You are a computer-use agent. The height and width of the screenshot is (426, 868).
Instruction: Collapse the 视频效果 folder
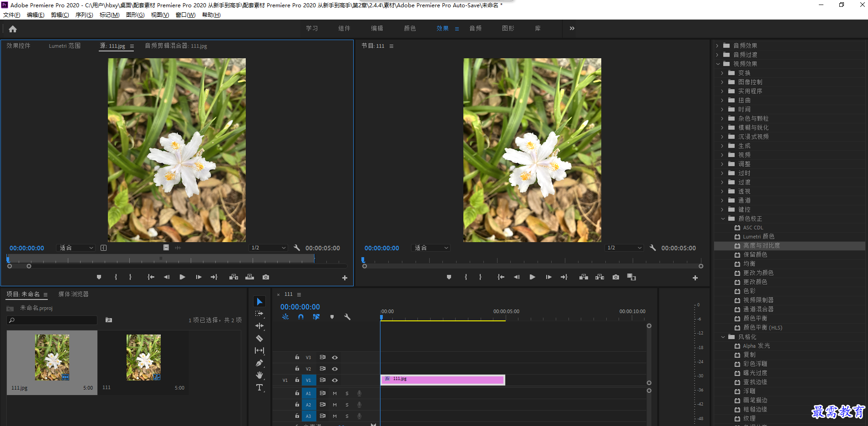click(x=718, y=64)
